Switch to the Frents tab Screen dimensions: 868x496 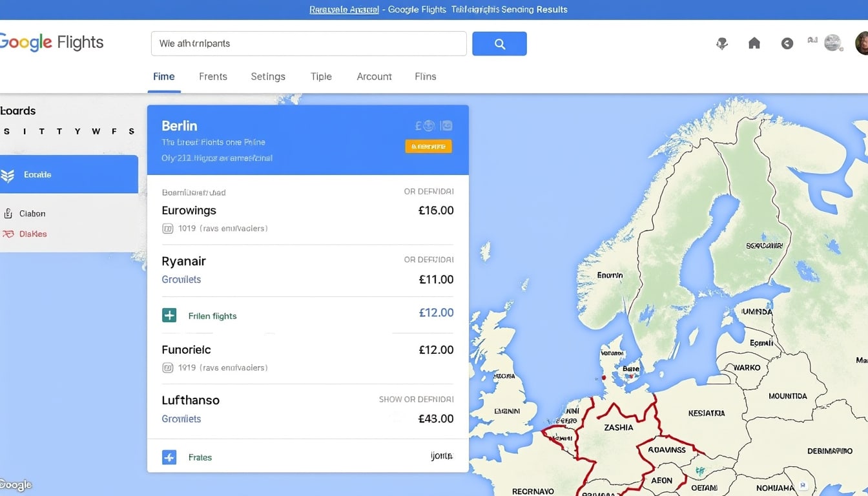tap(213, 76)
